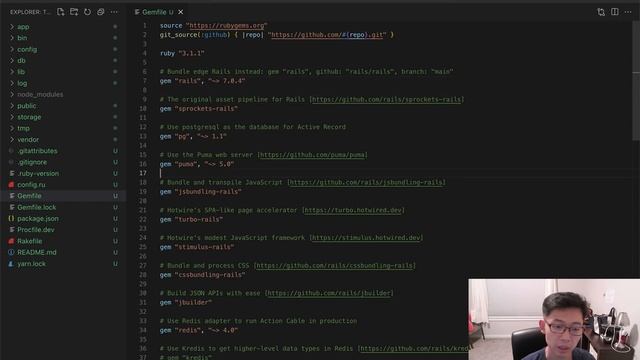Expand the tmp folder
This screenshot has width=640, height=360.
[x=23, y=128]
